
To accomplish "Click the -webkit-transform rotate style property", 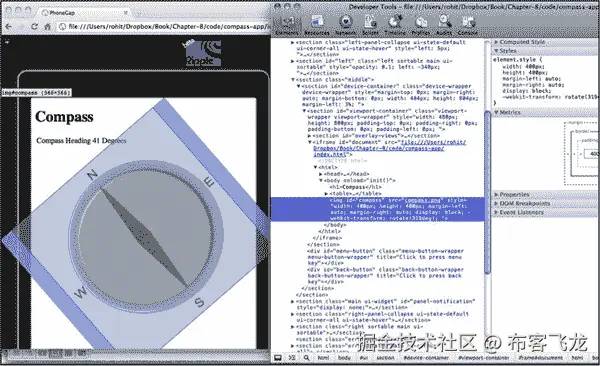I will (551, 97).
